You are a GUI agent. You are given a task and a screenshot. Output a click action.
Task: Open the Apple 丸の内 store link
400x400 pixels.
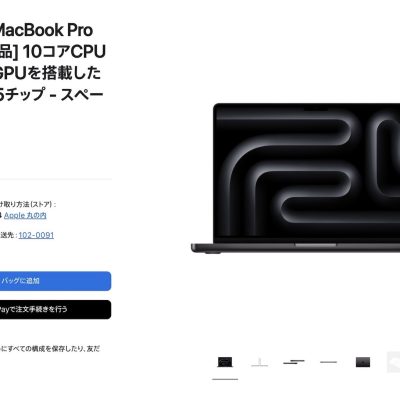point(25,215)
